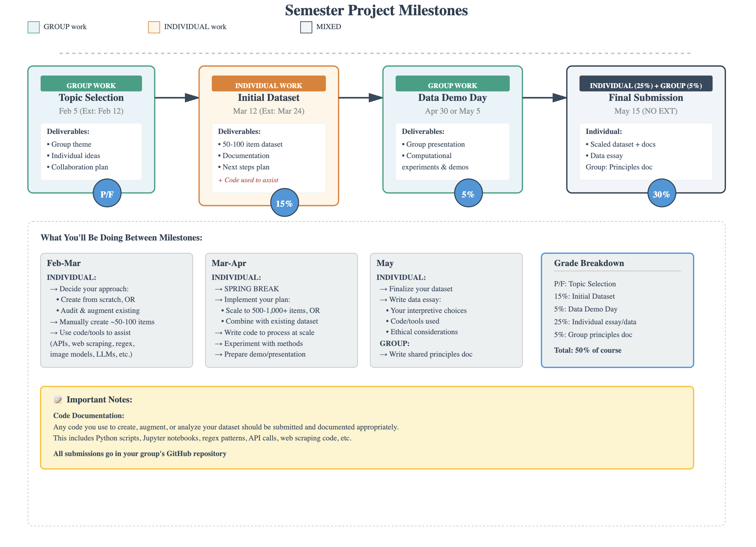
Task: Click the 5% Data Demo badge
Action: click(468, 193)
